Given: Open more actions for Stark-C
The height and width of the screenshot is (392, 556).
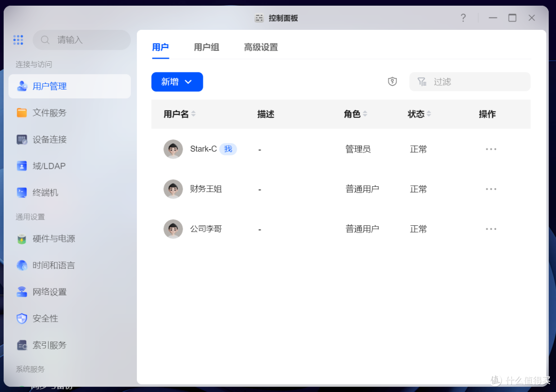Looking at the screenshot, I should point(491,149).
